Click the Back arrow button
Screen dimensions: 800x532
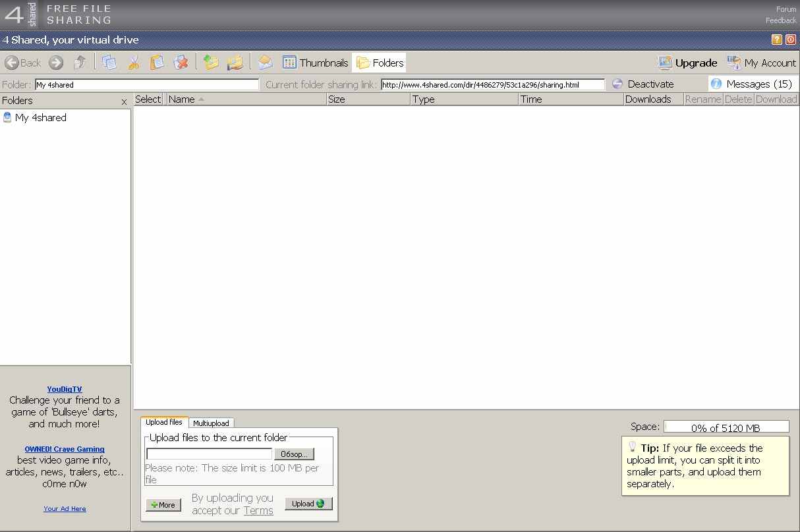pos(23,63)
